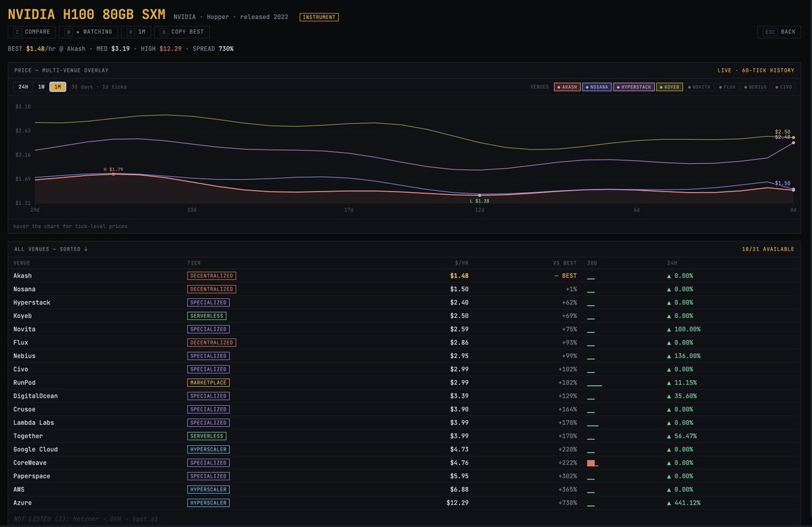Click the ALL VENUES SORTED arrow header

51,249
